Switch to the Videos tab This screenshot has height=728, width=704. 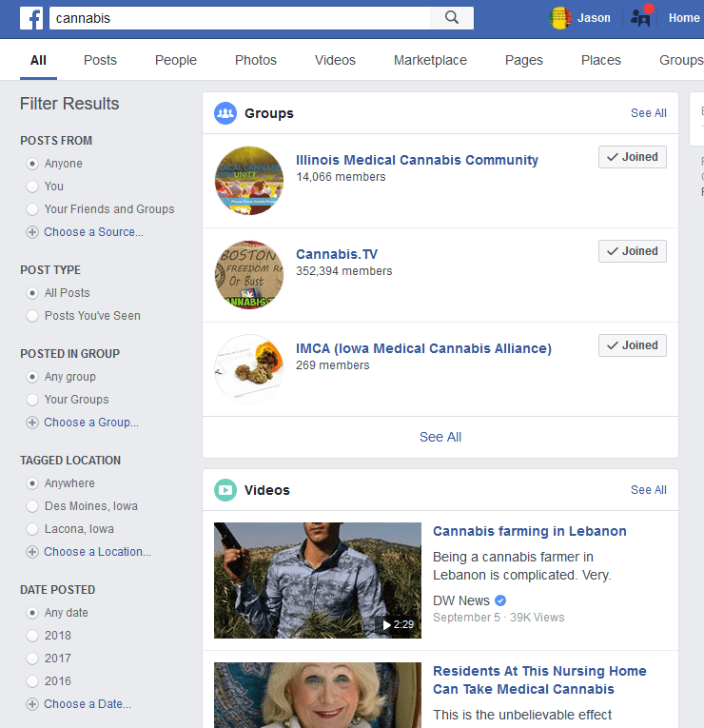335,60
